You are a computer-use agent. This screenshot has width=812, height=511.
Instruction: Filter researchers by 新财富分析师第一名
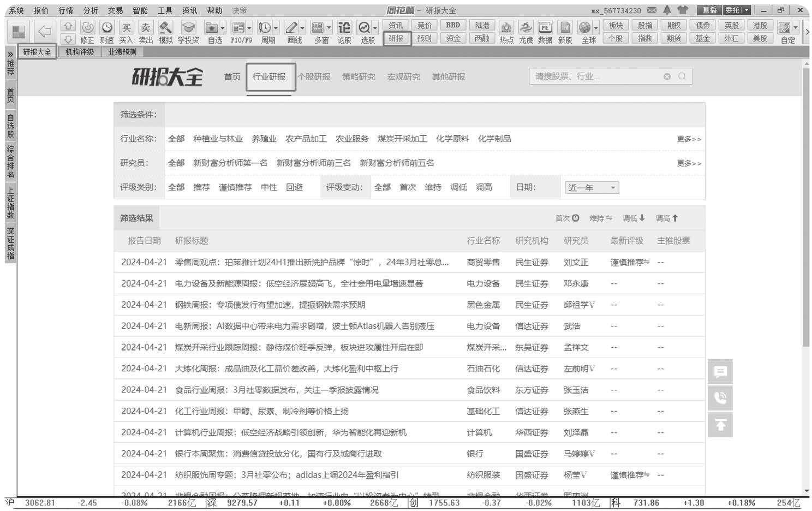click(x=230, y=163)
